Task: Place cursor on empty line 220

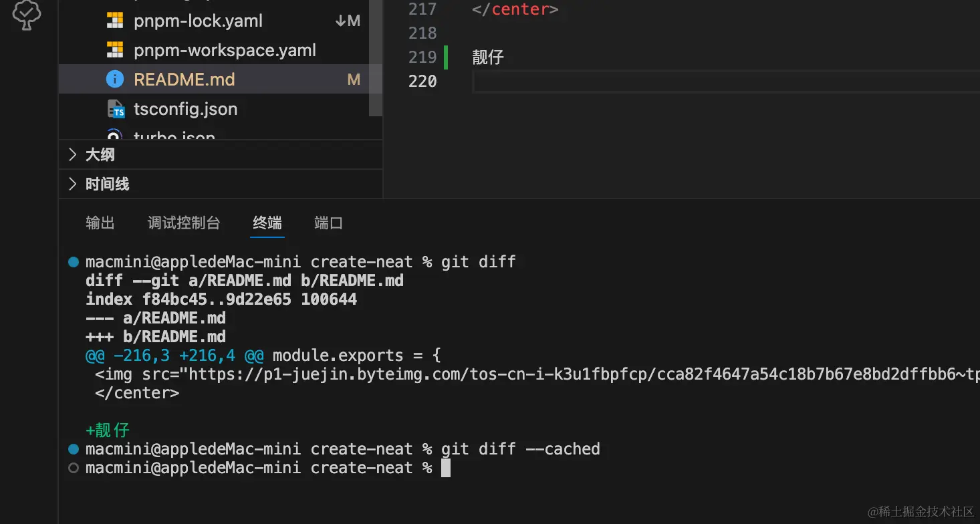Action: click(725, 82)
